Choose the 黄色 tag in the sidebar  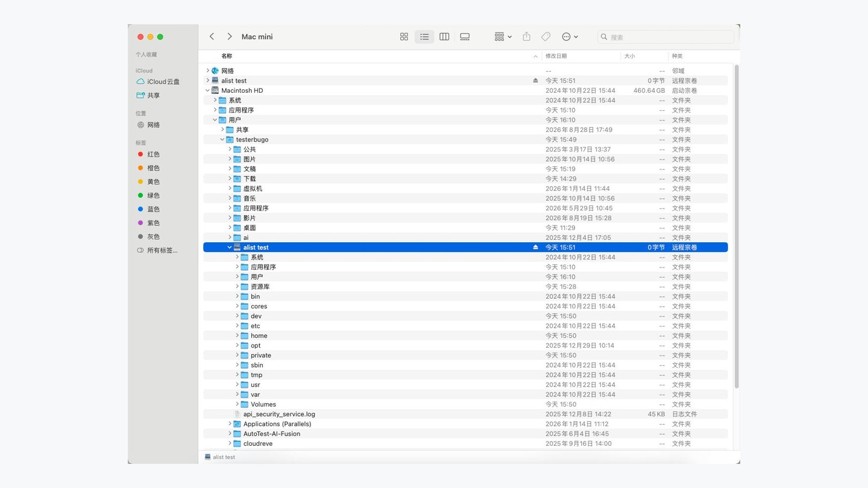[x=148, y=182]
